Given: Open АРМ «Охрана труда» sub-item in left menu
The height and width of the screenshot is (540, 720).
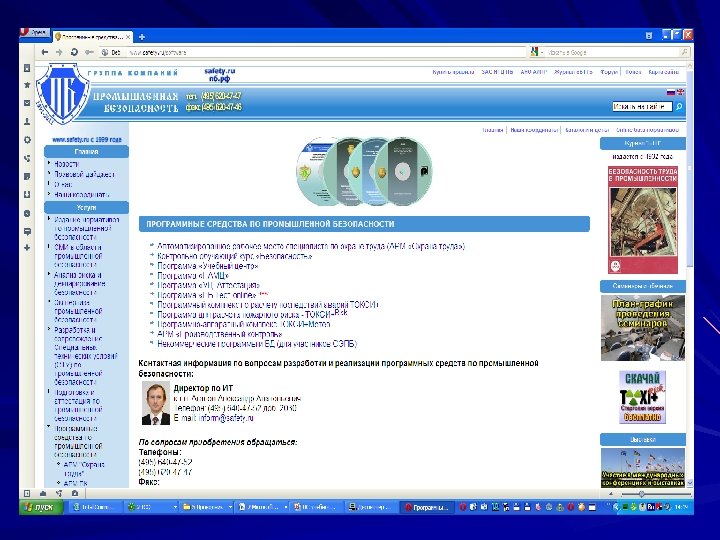Looking at the screenshot, I should (84, 469).
